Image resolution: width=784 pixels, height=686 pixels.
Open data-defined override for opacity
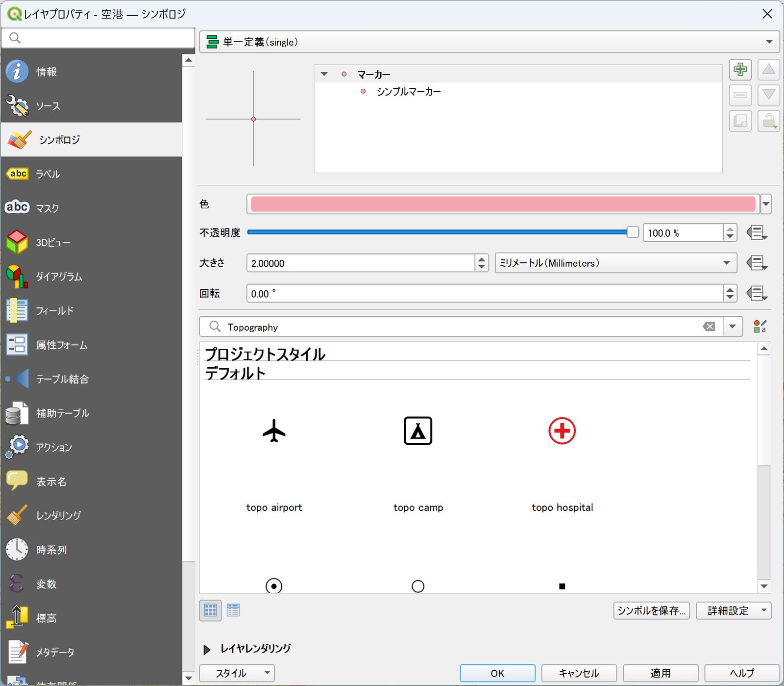(x=757, y=233)
